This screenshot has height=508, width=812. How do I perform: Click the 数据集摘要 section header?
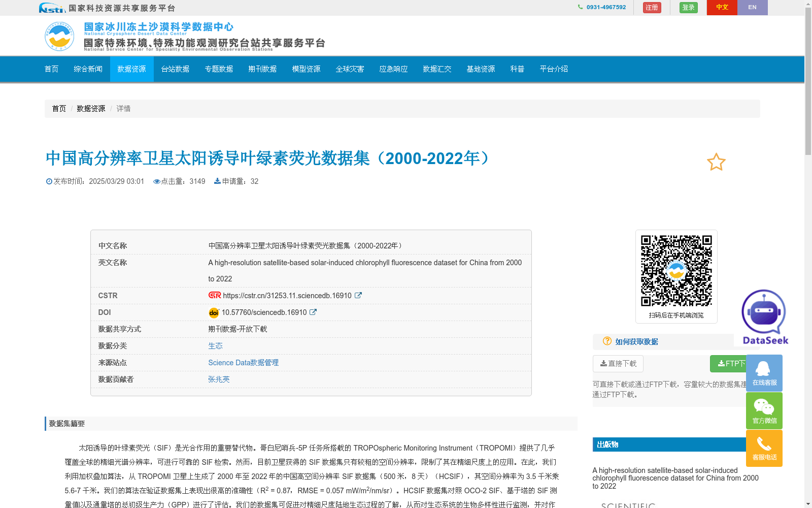311,424
